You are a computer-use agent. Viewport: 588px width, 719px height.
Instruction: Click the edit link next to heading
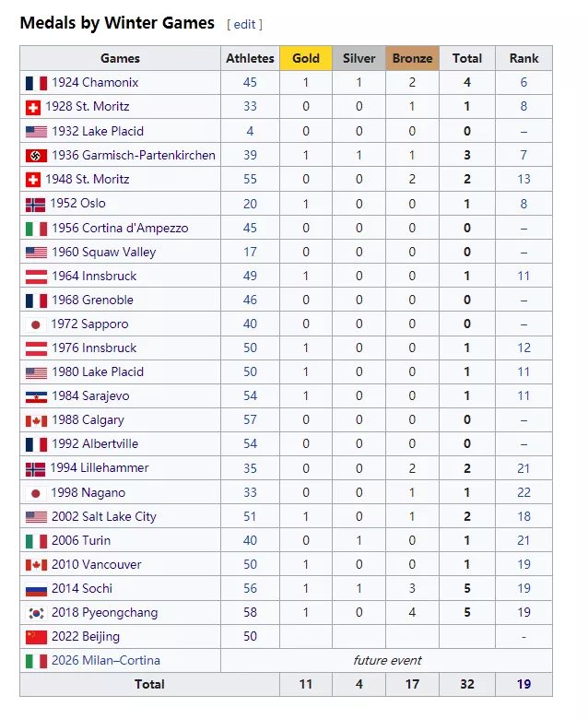coord(244,24)
